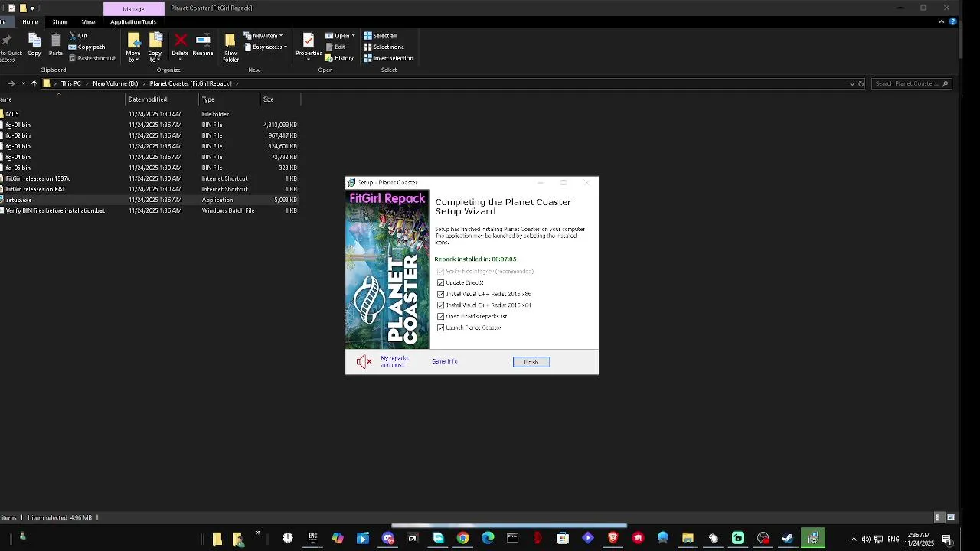Click Paste shortcut in the ribbon
The height and width of the screenshot is (551, 980).
pos(92,58)
